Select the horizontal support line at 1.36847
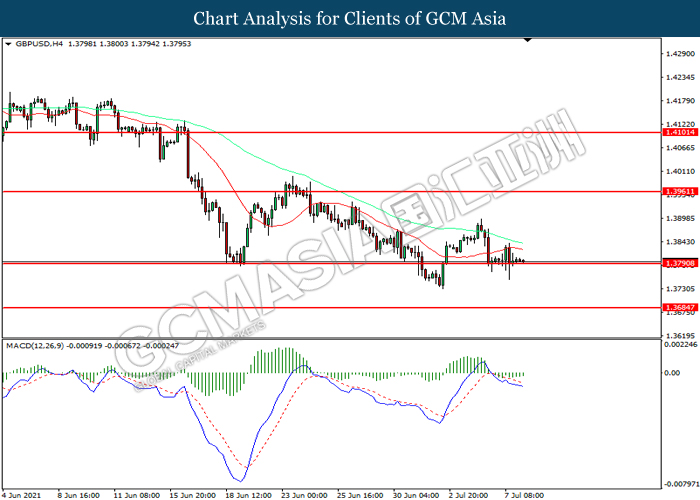Image resolution: width=700 pixels, height=500 pixels. (x=331, y=308)
